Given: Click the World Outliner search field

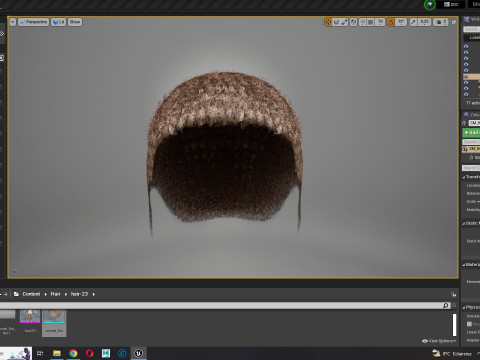Looking at the screenshot, I should coord(472,29).
